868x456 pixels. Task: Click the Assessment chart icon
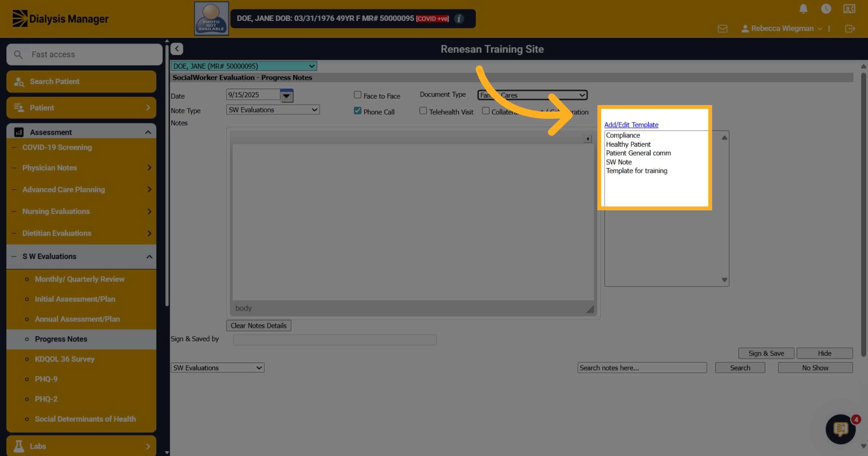coord(19,132)
